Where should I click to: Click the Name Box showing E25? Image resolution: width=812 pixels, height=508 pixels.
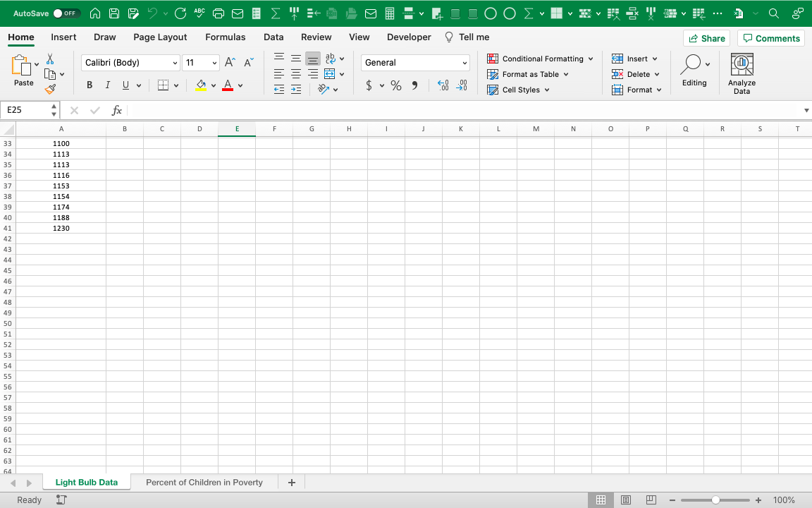[26, 110]
